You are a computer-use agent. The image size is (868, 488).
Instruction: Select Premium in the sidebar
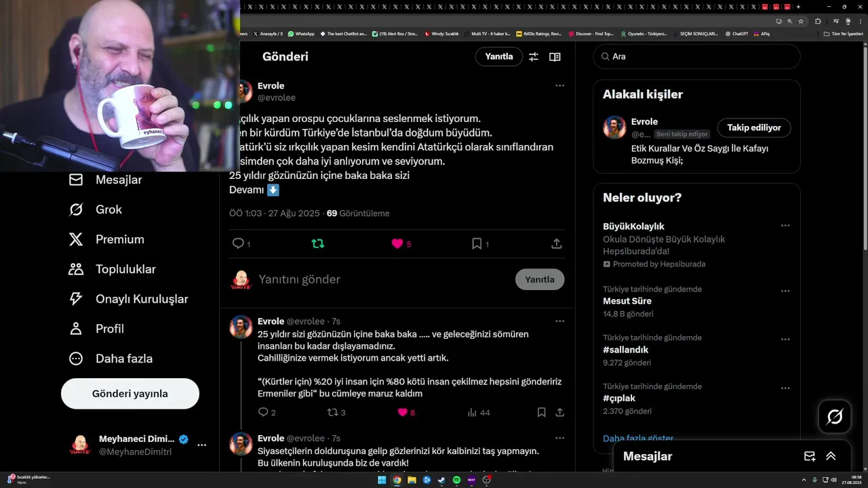coord(106,239)
